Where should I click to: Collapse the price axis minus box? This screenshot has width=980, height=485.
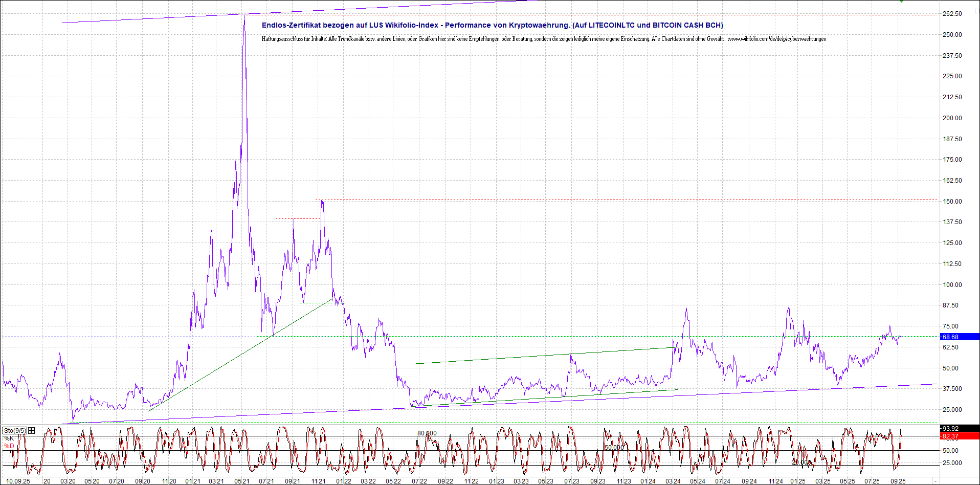tap(976, 11)
